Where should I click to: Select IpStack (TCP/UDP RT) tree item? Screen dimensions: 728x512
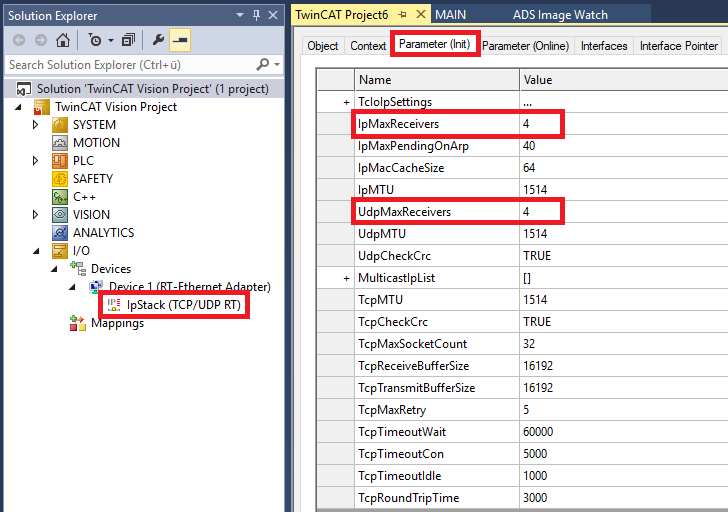[183, 305]
